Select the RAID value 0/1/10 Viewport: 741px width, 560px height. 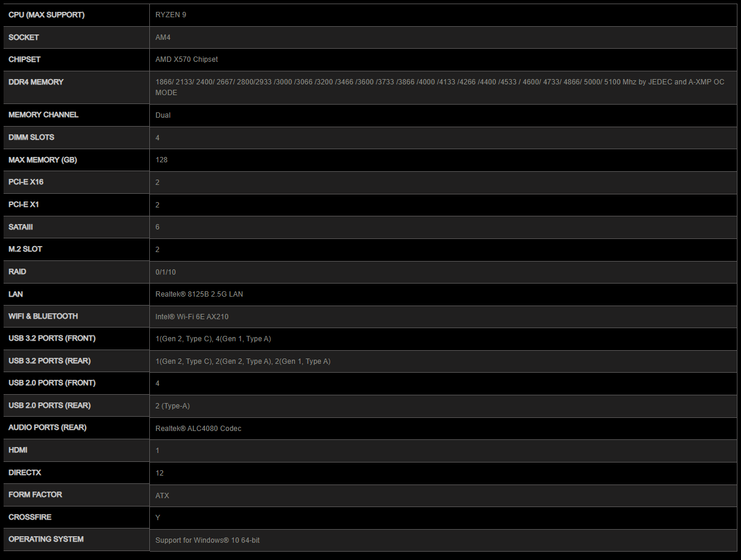point(165,272)
